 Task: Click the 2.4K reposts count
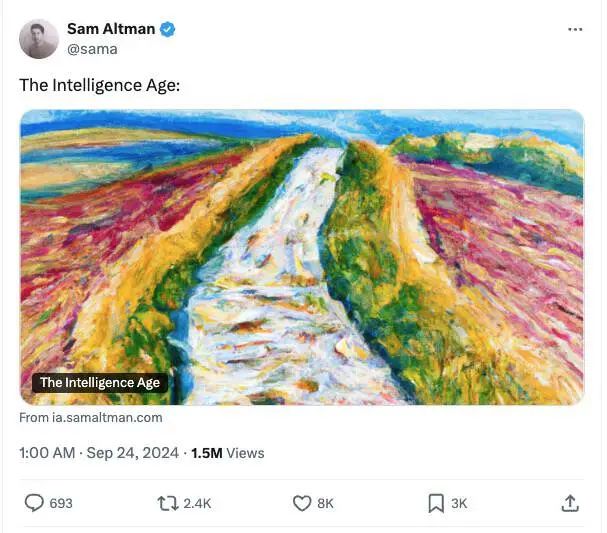198,503
